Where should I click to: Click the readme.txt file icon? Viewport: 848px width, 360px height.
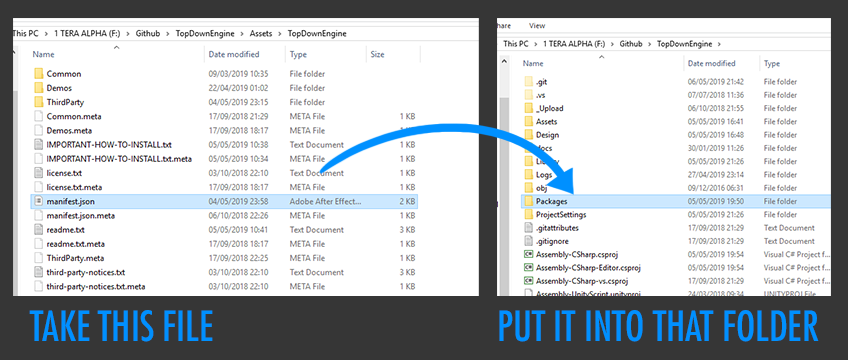coord(38,230)
